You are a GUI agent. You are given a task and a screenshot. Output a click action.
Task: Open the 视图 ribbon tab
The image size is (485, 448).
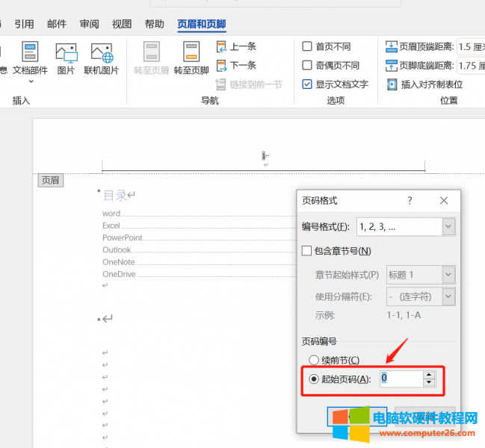coord(122,25)
